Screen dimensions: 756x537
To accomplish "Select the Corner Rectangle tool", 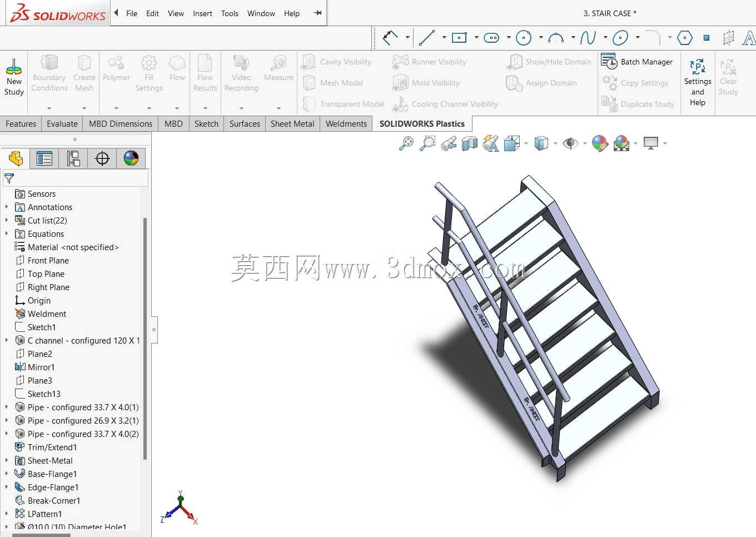I will click(459, 38).
